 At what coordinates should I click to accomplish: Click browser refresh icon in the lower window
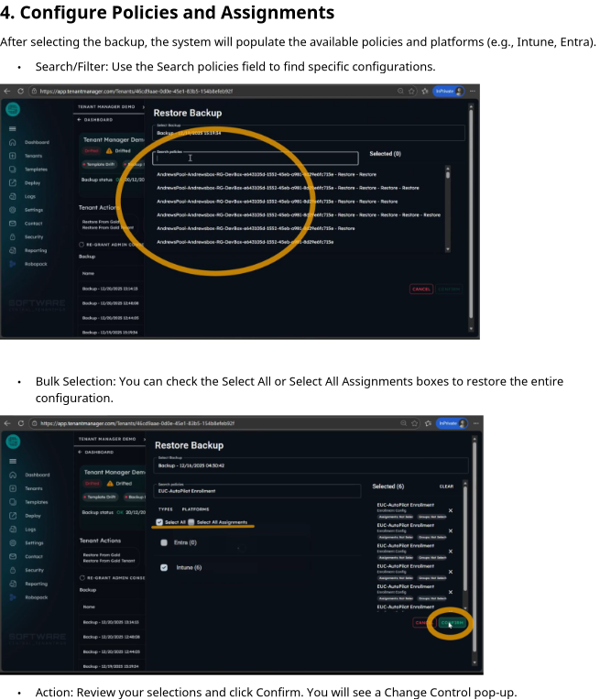point(21,423)
